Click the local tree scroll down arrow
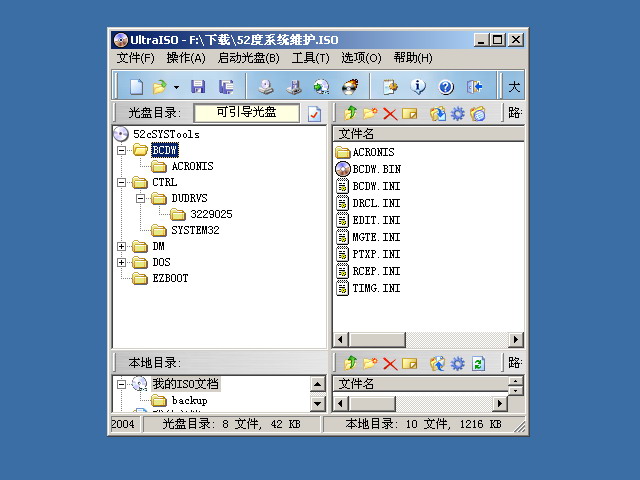This screenshot has width=640, height=480. coord(318,404)
